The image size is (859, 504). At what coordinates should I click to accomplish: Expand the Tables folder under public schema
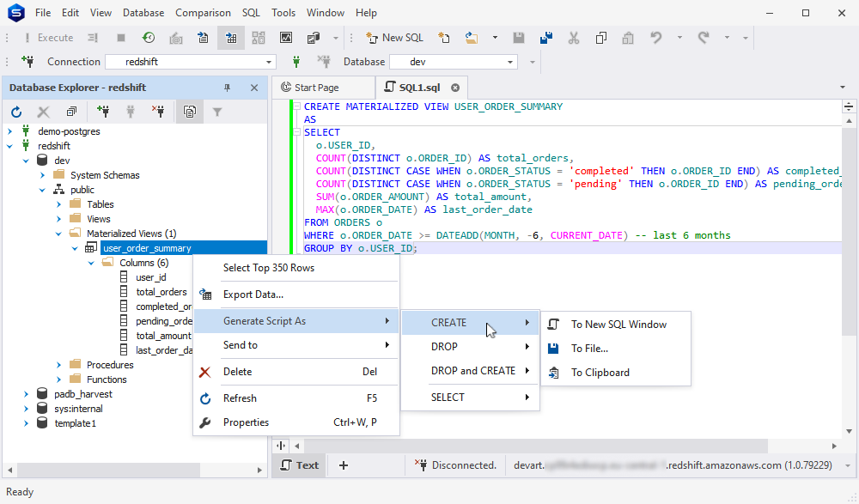tap(58, 203)
